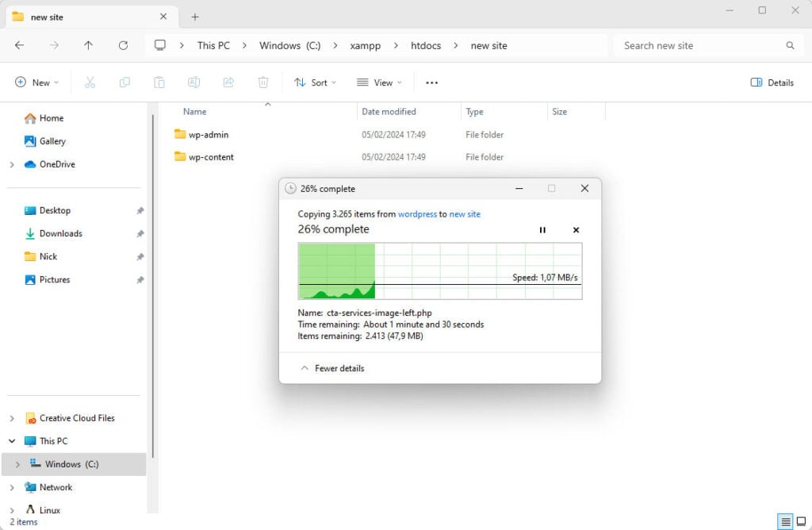The height and width of the screenshot is (530, 812).
Task: Click the Delete icon in the toolbar
Action: 262,83
